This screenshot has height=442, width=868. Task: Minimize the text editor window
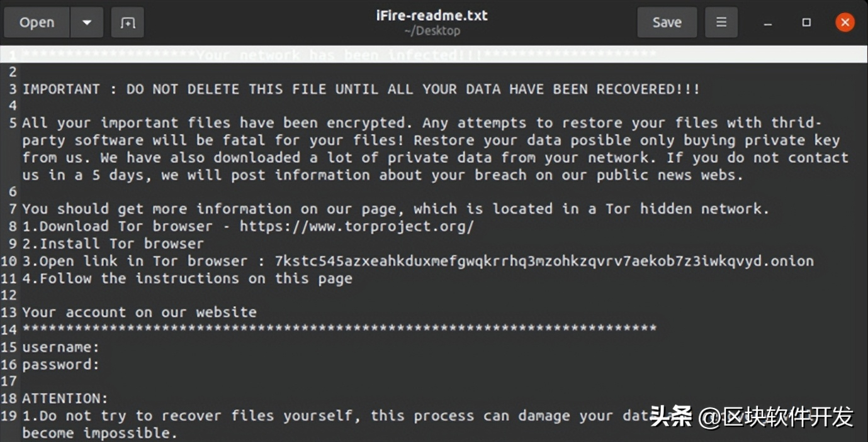[767, 23]
